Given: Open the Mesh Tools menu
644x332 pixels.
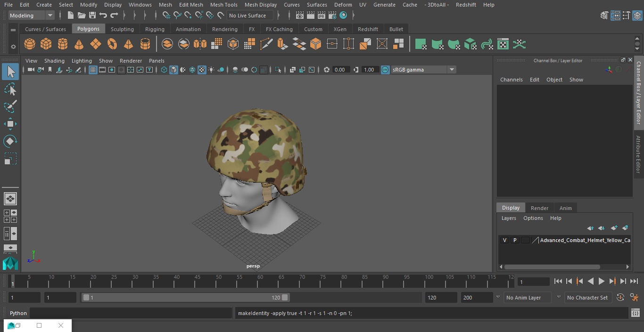Looking at the screenshot, I should tap(223, 5).
